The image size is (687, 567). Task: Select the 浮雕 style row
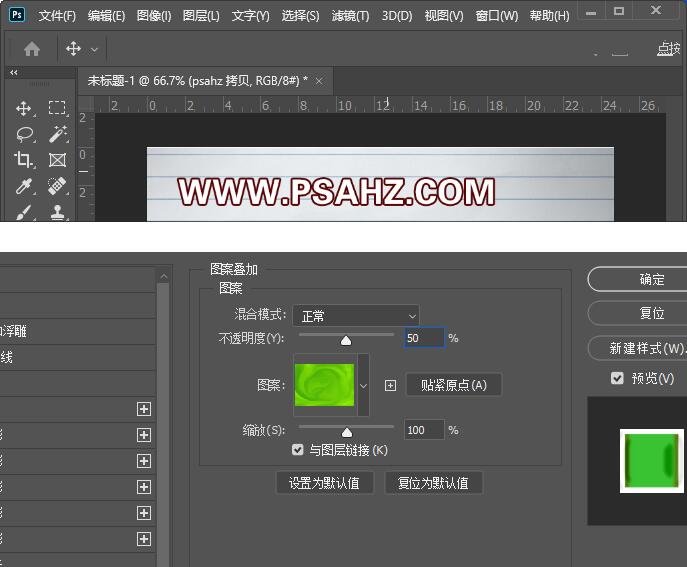(x=78, y=331)
